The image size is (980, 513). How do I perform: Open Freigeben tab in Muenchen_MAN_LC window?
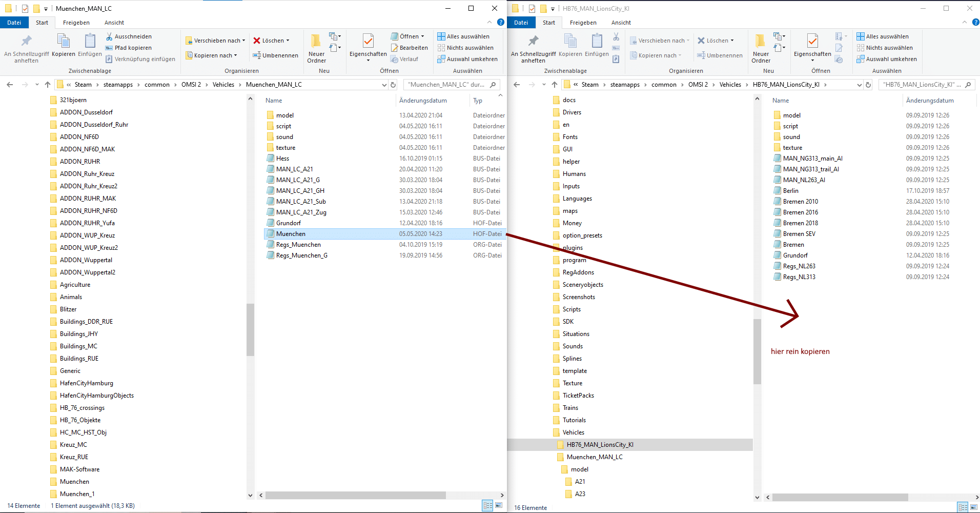(76, 23)
